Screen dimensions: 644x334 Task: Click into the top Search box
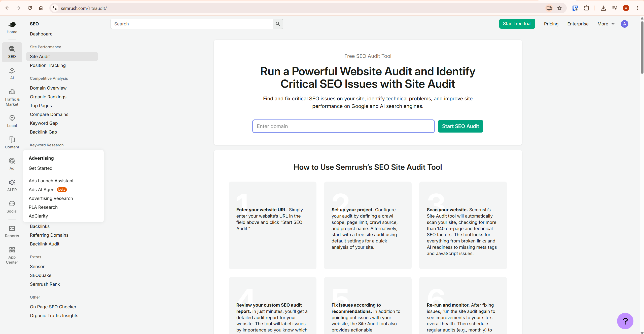pyautogui.click(x=192, y=24)
